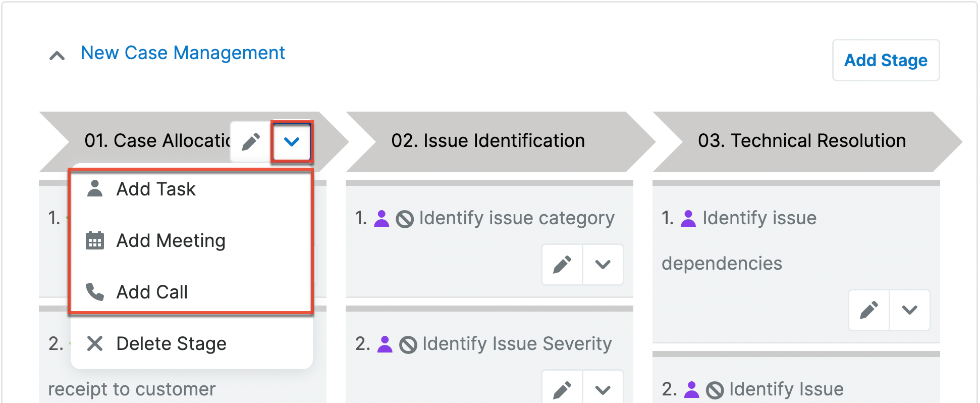The image size is (980, 403).
Task: Expand actions chevron for Identify Issue Severity
Action: [603, 389]
